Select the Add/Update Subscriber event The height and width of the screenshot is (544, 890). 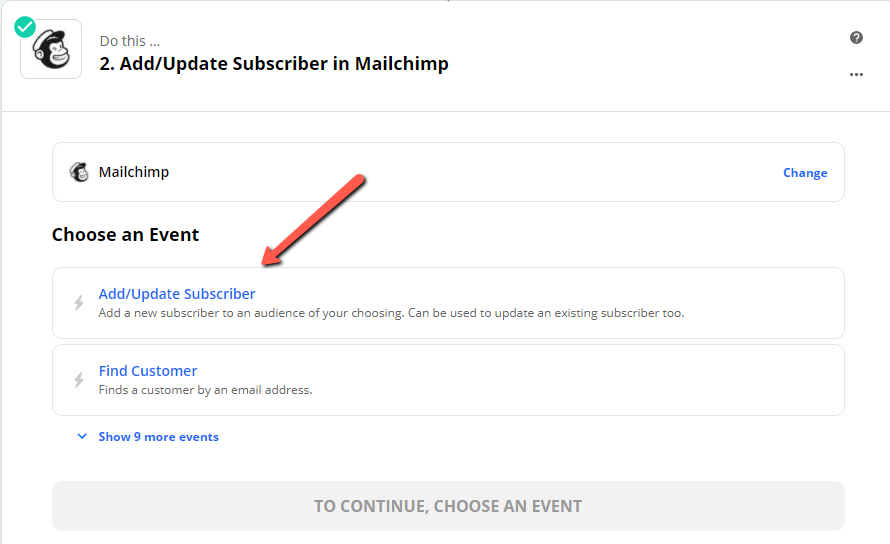(x=448, y=303)
